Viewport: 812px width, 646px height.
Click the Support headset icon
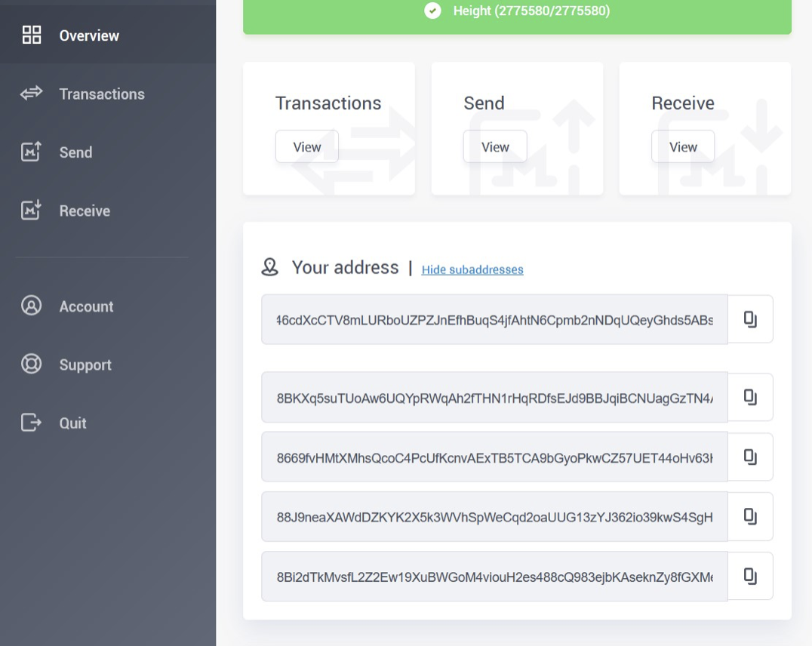(x=30, y=365)
